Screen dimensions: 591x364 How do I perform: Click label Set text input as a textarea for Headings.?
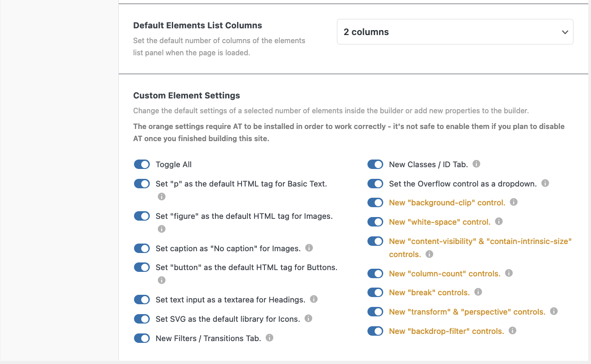point(231,300)
